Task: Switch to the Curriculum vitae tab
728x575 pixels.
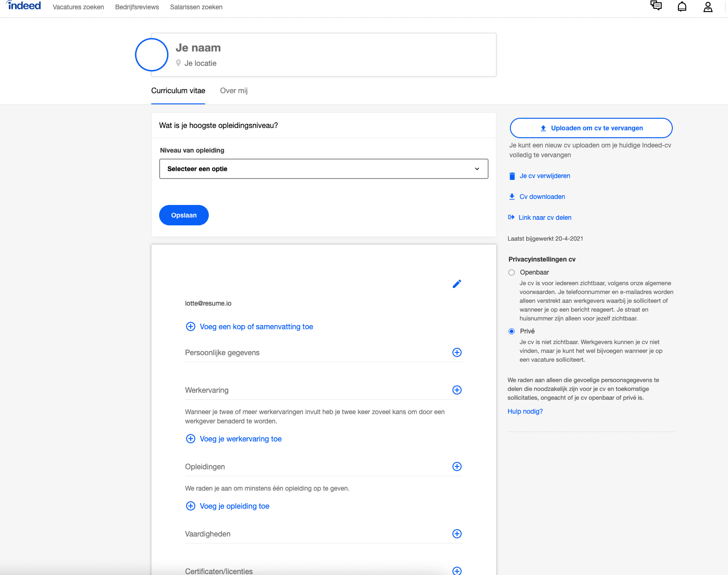Action: point(178,91)
